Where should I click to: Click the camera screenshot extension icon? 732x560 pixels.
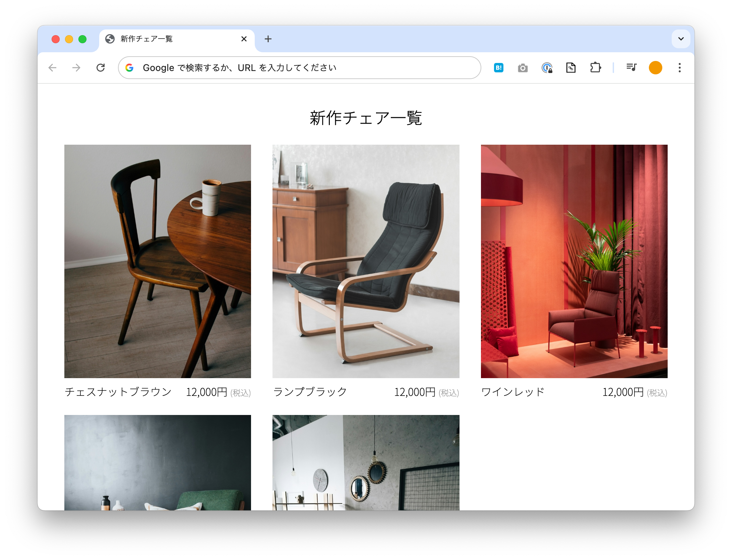pyautogui.click(x=523, y=68)
